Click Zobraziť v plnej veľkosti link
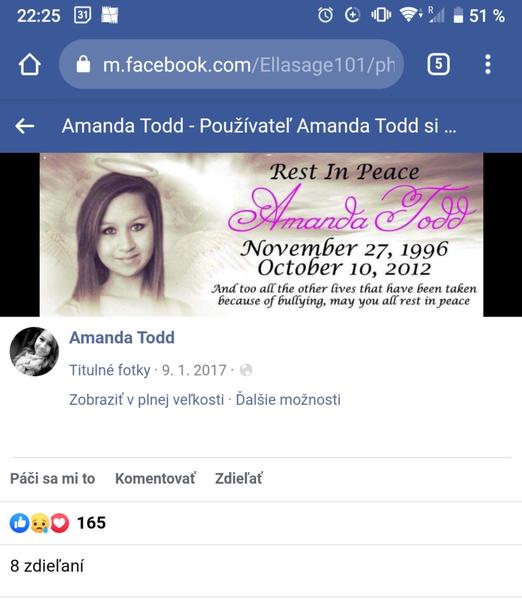 (x=146, y=399)
